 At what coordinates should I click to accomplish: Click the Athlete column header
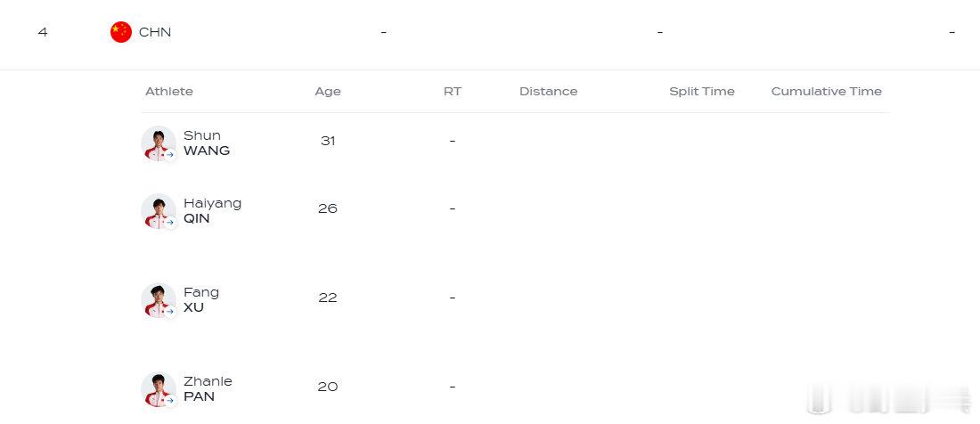[x=168, y=91]
